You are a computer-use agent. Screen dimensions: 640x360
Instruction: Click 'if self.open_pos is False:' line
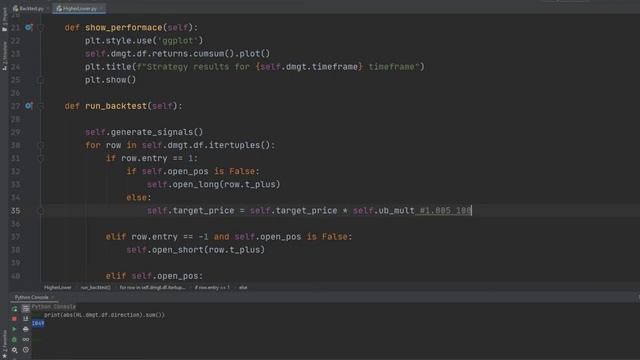coord(193,171)
